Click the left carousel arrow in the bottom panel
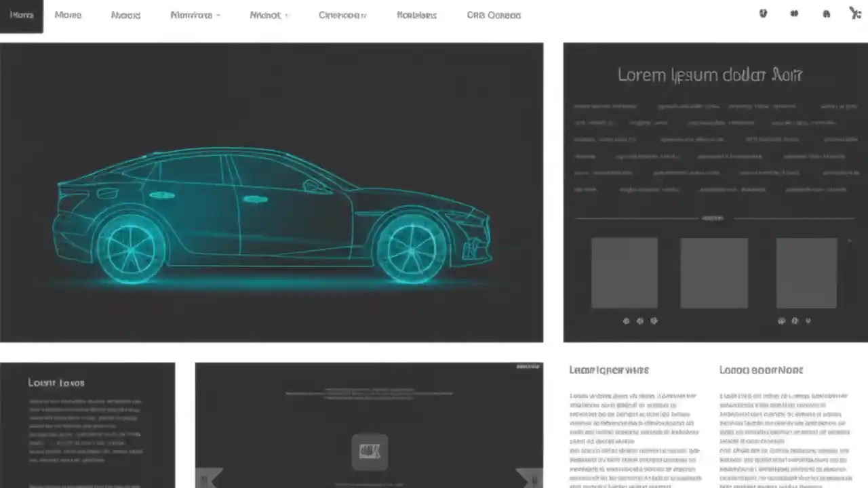The image size is (868, 488). (210, 478)
